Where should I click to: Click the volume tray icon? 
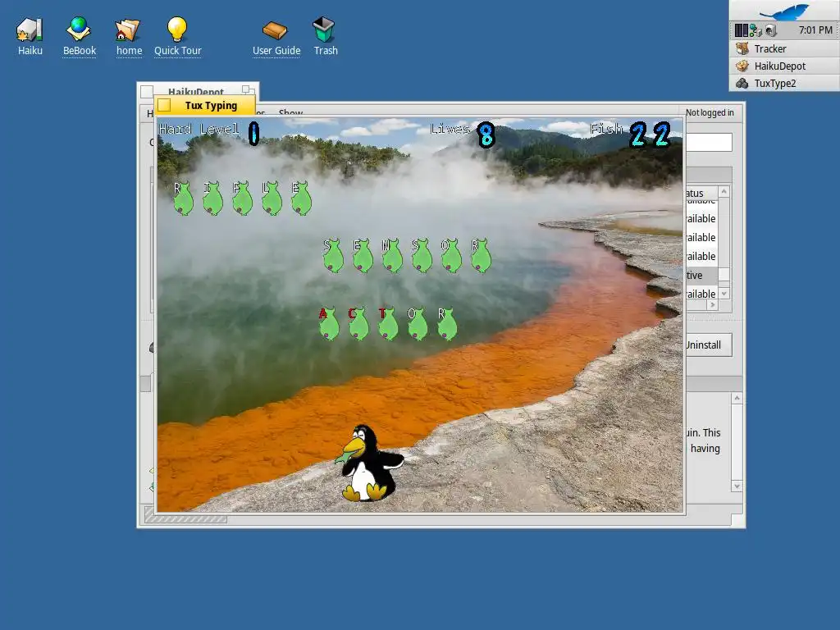771,30
